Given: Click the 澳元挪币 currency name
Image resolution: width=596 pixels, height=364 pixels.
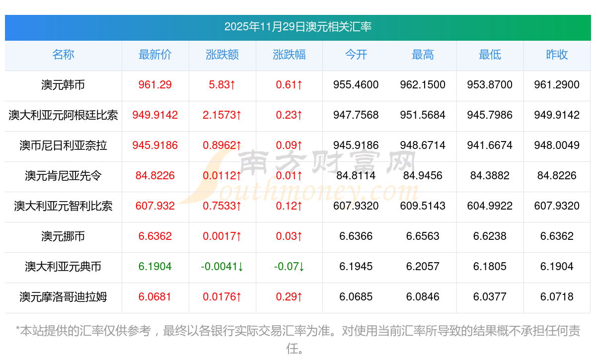Looking at the screenshot, I should 63,236.
